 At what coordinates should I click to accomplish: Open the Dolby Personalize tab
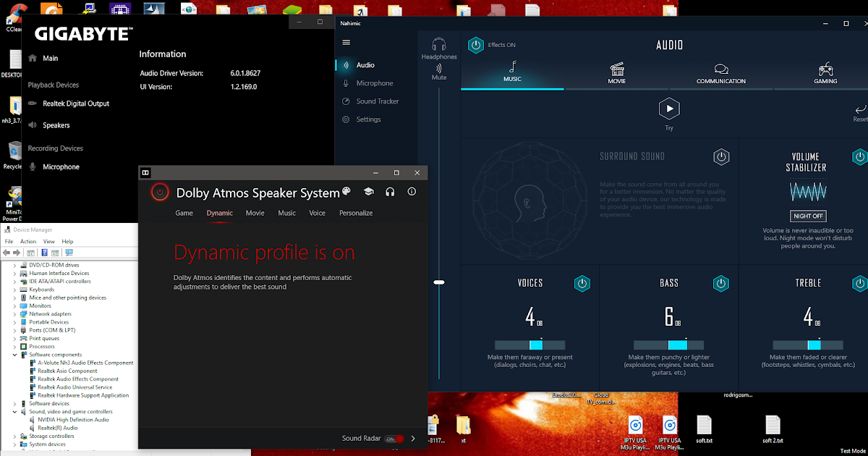click(356, 213)
